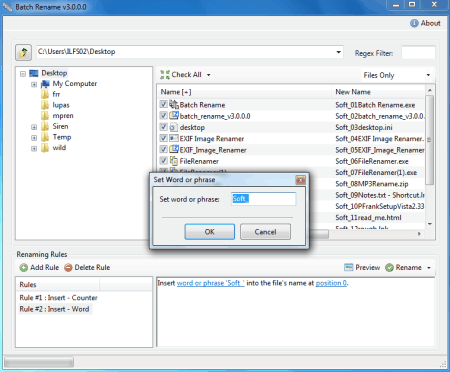The width and height of the screenshot is (450, 372).
Task: Click Soft_08MP3Rename.zip new name
Action: coord(372,184)
